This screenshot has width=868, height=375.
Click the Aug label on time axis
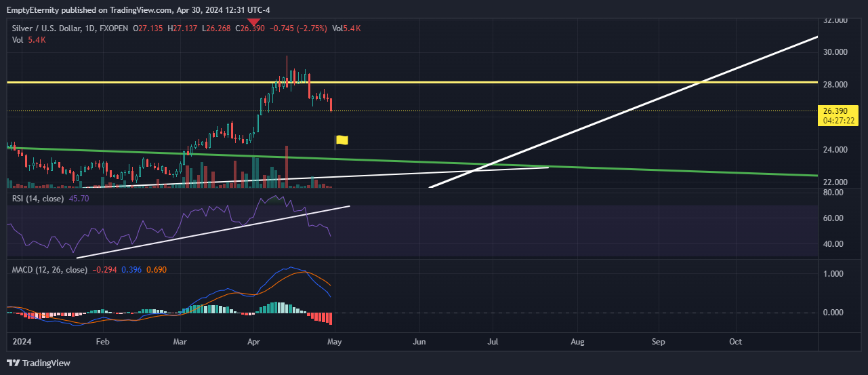point(577,341)
